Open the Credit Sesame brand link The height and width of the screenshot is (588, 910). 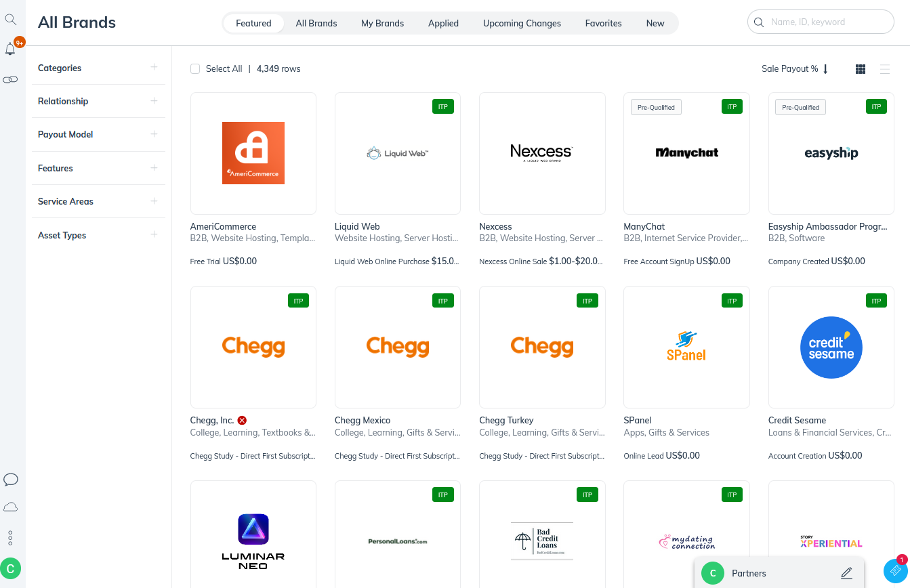[797, 420]
